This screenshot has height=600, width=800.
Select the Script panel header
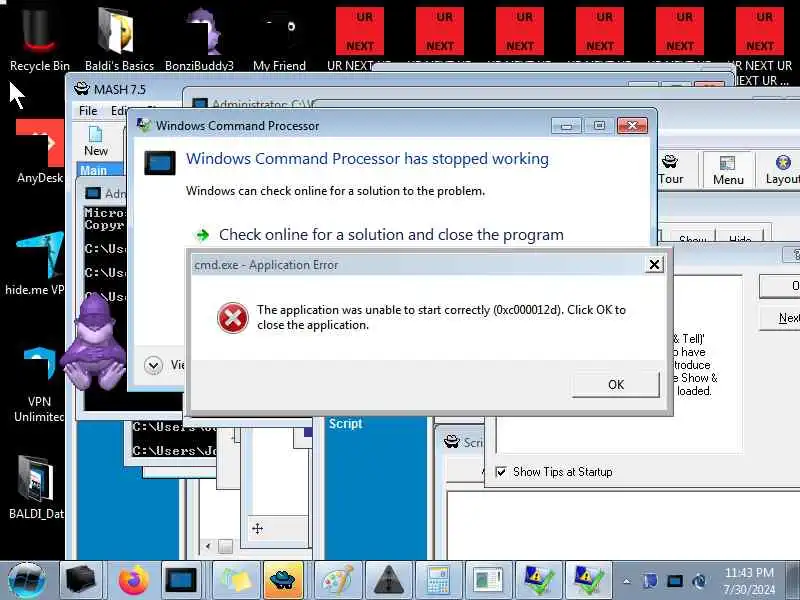pyautogui.click(x=345, y=424)
